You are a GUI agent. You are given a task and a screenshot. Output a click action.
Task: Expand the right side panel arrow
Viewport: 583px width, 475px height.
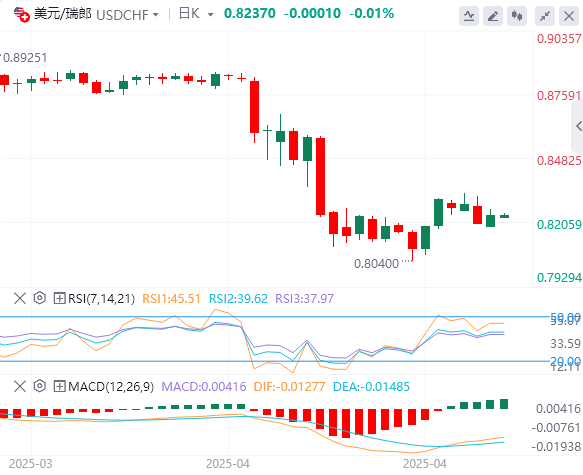tap(578, 126)
